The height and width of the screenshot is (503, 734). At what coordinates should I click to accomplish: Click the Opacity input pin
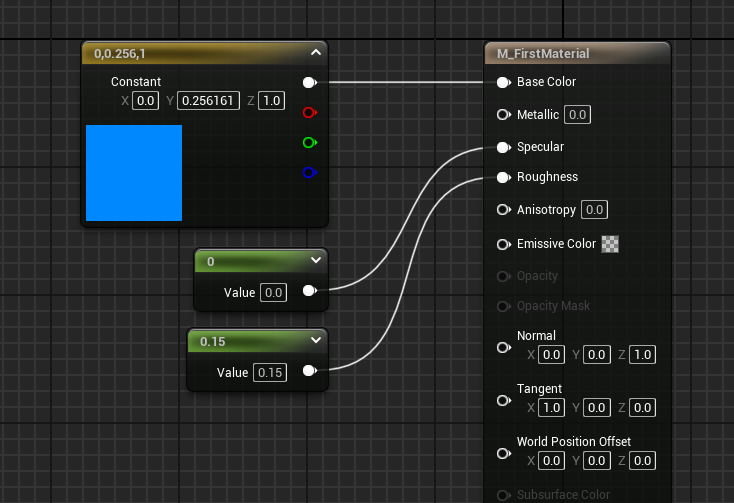pos(503,276)
